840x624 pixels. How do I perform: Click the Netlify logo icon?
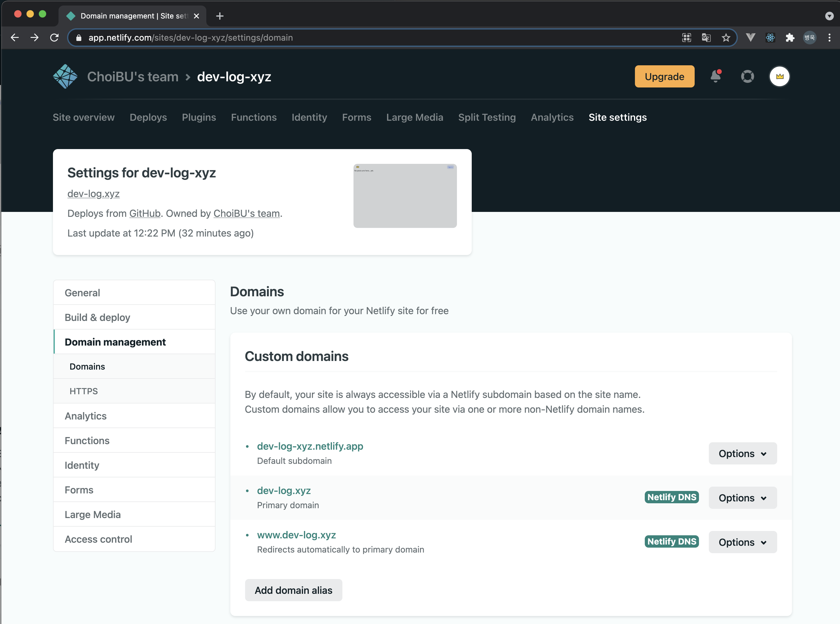click(65, 76)
